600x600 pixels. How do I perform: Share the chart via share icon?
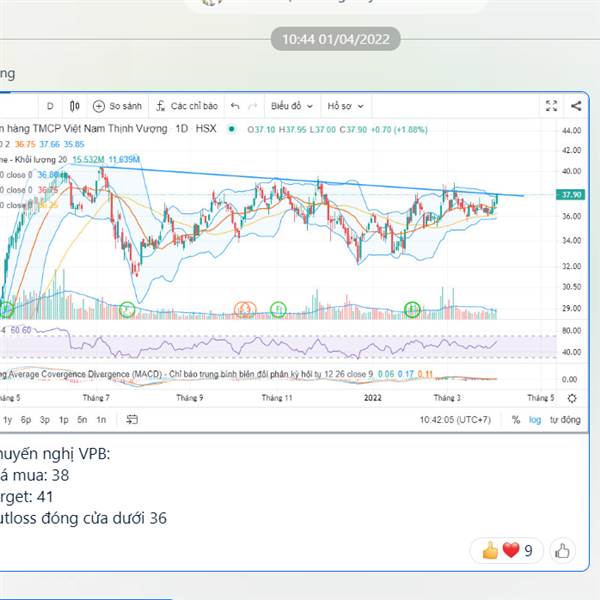point(576,106)
